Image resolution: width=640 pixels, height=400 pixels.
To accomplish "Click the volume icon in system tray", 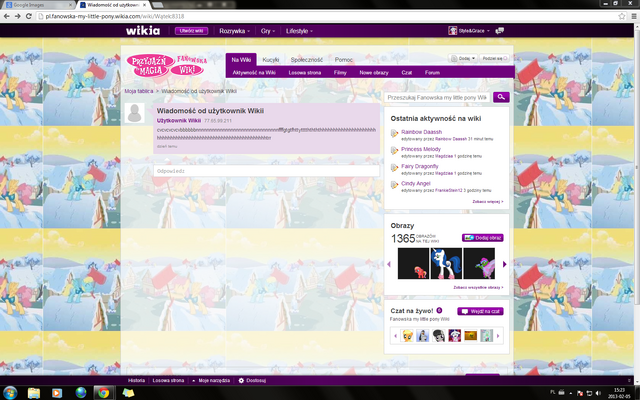I will (599, 393).
